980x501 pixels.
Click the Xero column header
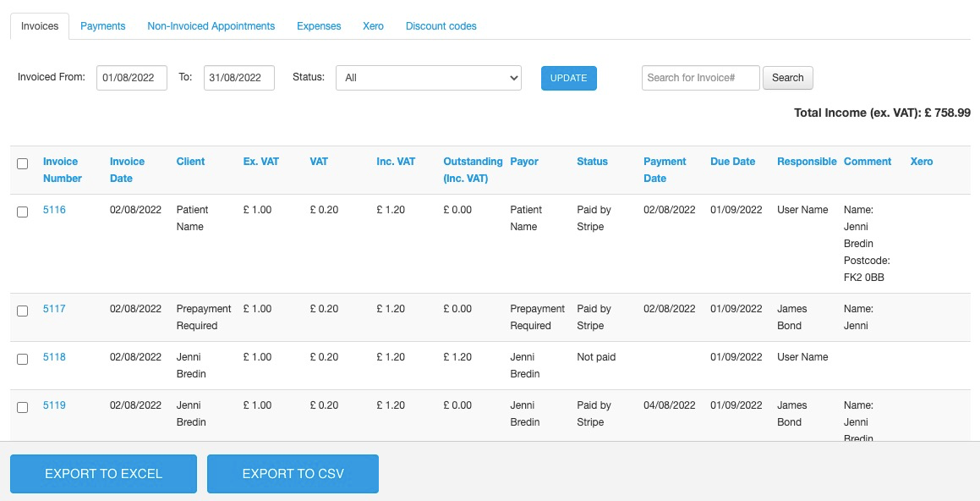(922, 162)
